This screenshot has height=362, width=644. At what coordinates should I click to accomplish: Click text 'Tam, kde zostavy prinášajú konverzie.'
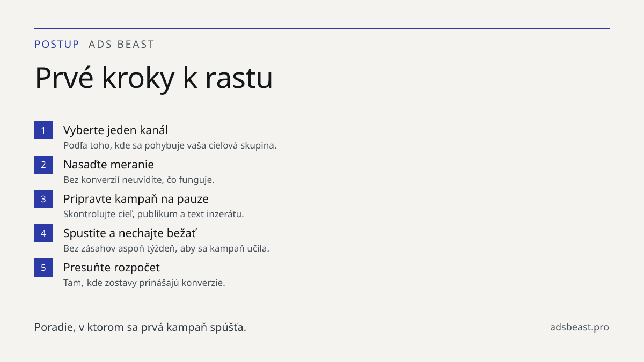(144, 283)
